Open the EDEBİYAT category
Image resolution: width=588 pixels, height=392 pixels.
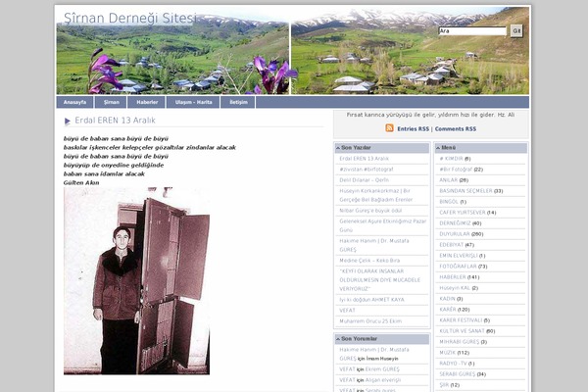click(x=452, y=245)
